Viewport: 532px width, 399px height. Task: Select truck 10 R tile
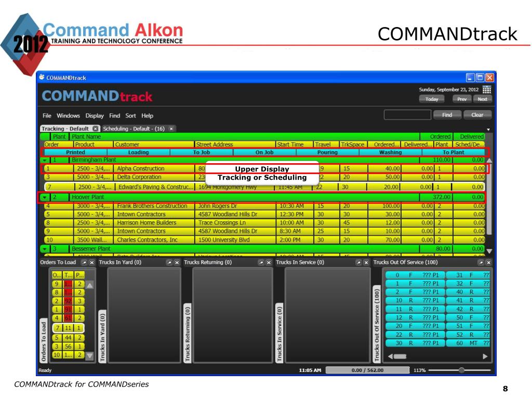click(415, 300)
